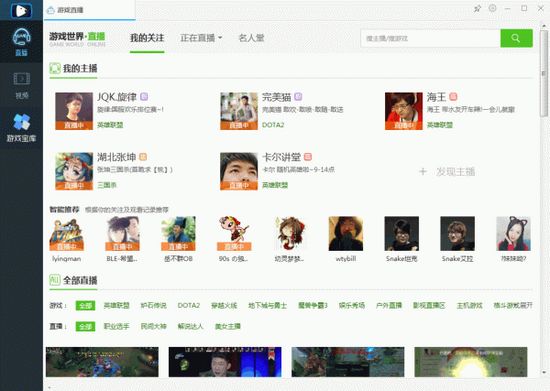Click the purple badge beside JQK.旋律

144,96
